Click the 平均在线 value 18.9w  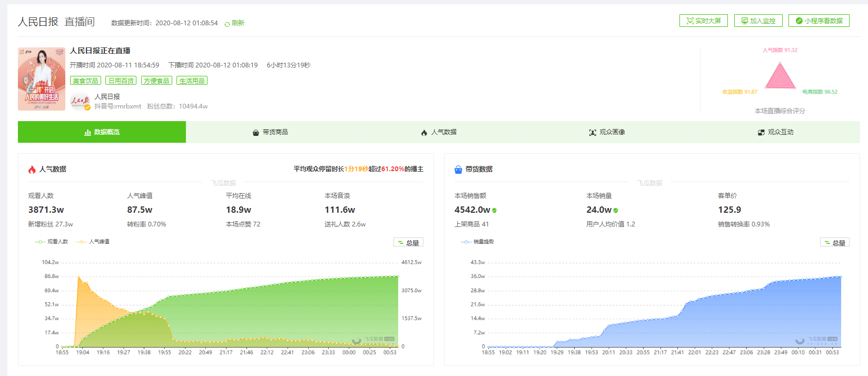[x=239, y=210]
